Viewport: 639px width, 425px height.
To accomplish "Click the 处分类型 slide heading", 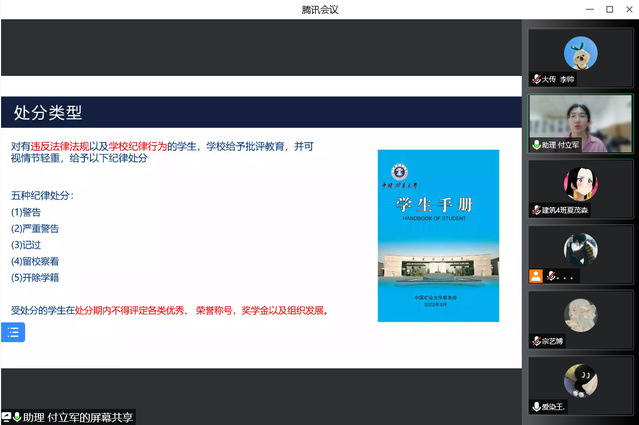I will (x=48, y=112).
